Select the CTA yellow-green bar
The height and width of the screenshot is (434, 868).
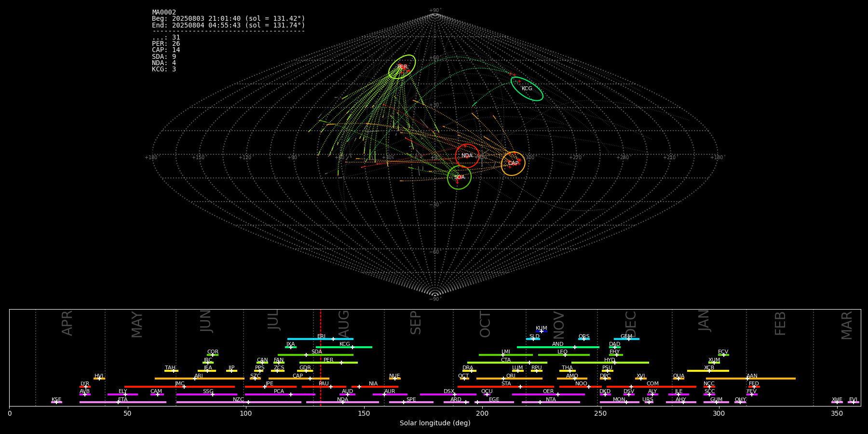[x=507, y=363]
